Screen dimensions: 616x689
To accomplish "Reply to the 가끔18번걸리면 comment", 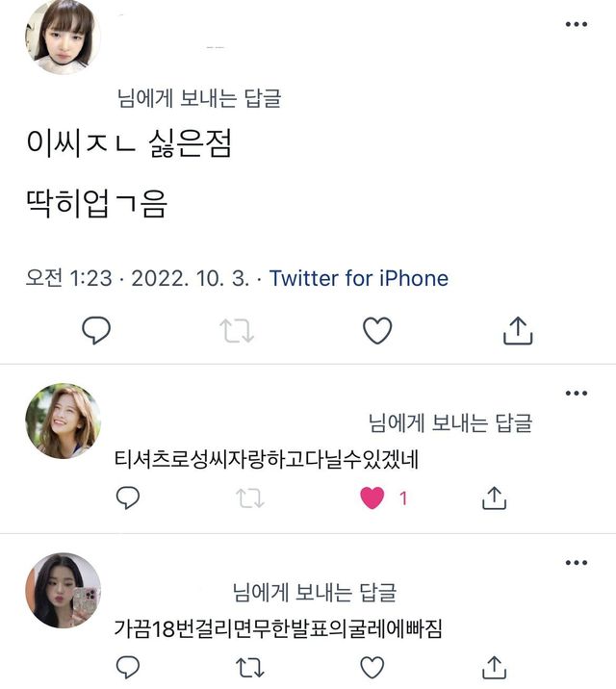I will tap(128, 666).
